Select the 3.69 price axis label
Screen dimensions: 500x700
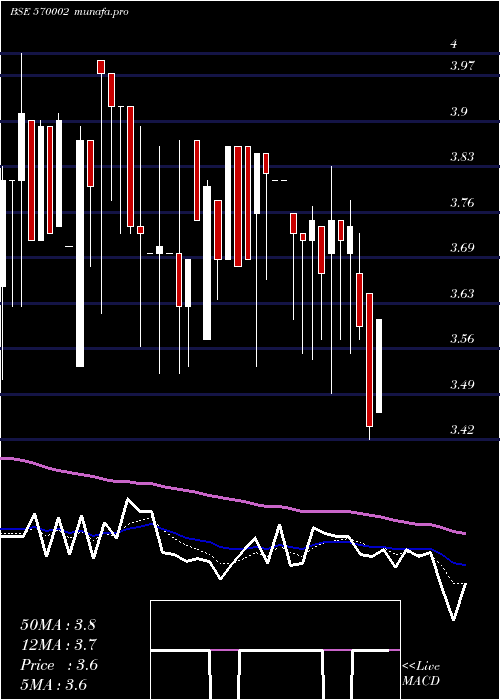tap(462, 248)
